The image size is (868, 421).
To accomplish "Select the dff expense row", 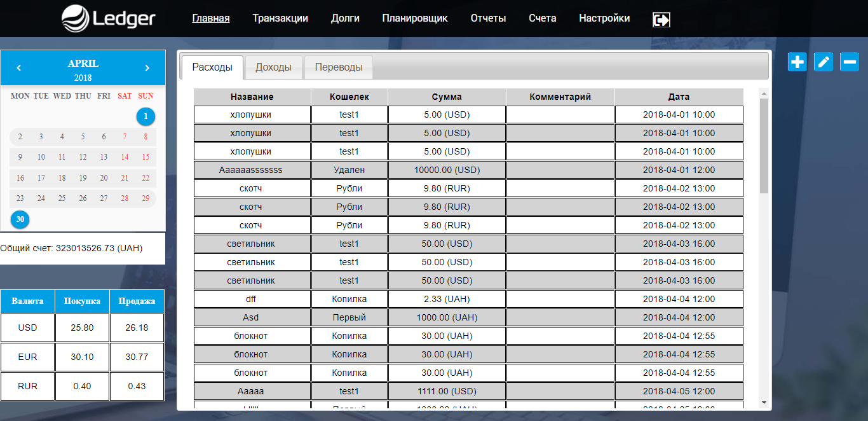I will point(468,299).
